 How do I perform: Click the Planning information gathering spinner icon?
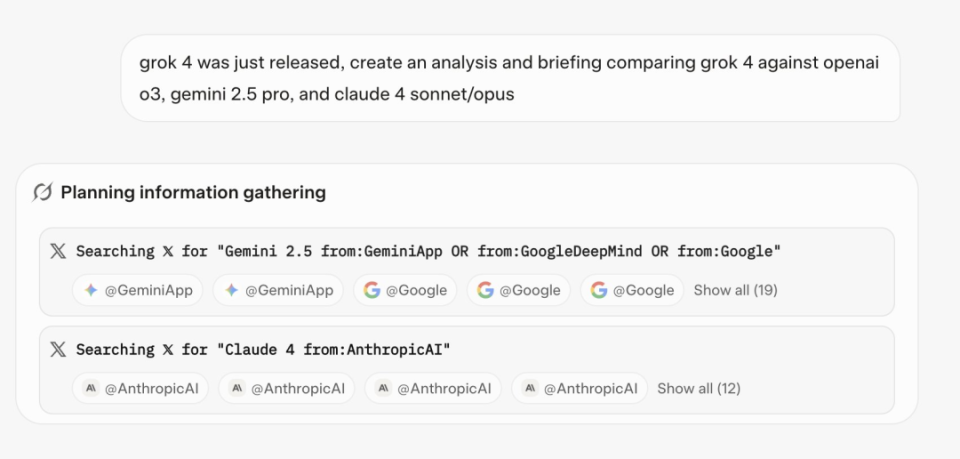click(42, 192)
